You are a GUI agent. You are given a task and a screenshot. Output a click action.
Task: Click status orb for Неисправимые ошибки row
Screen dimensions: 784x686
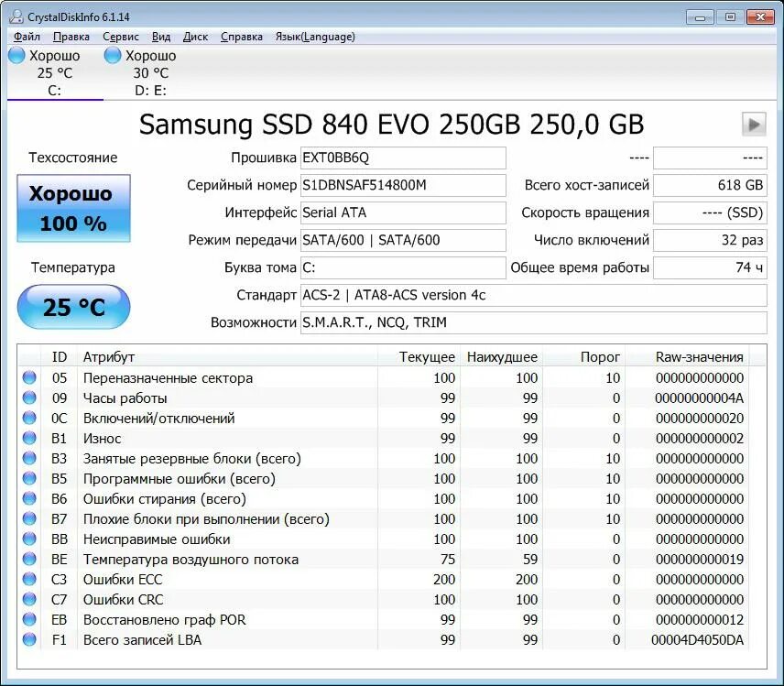click(x=29, y=539)
